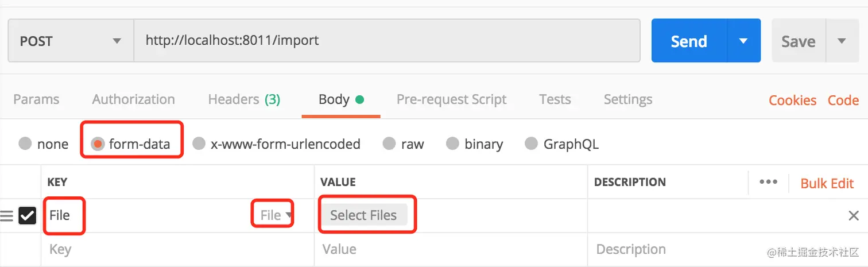Image resolution: width=868 pixels, height=267 pixels.
Task: Click the Select Files button
Action: (x=363, y=215)
